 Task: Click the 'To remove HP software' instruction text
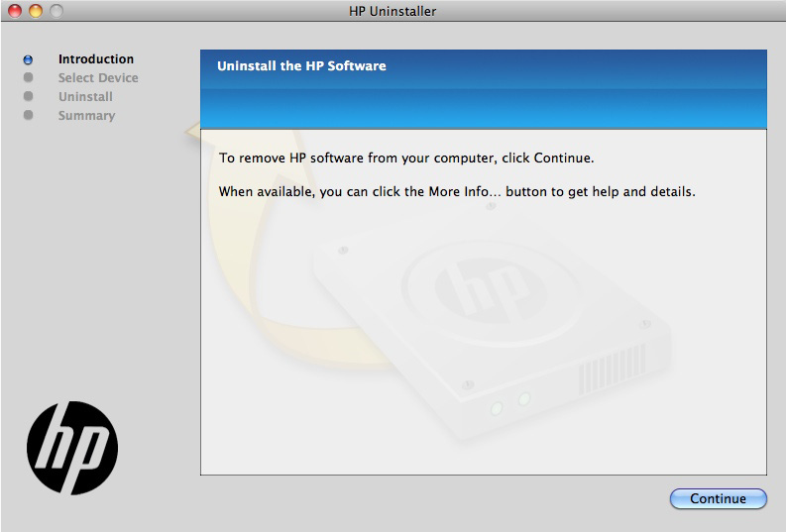tap(405, 158)
